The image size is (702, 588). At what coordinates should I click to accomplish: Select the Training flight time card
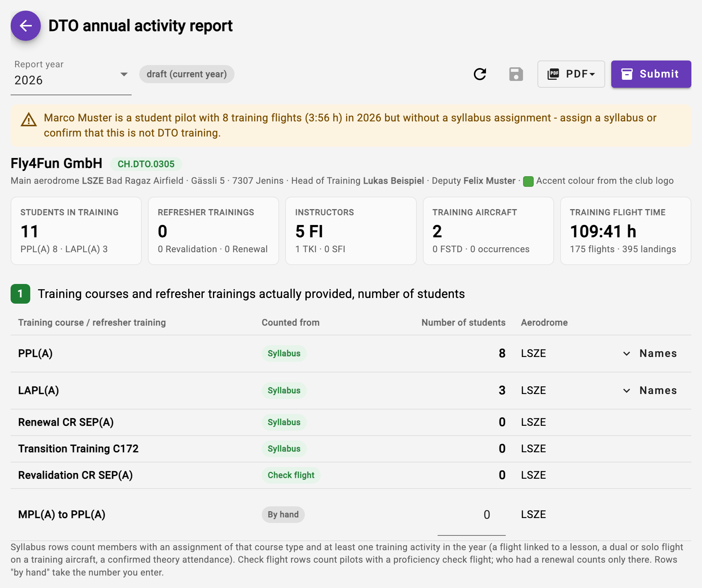pyautogui.click(x=626, y=231)
